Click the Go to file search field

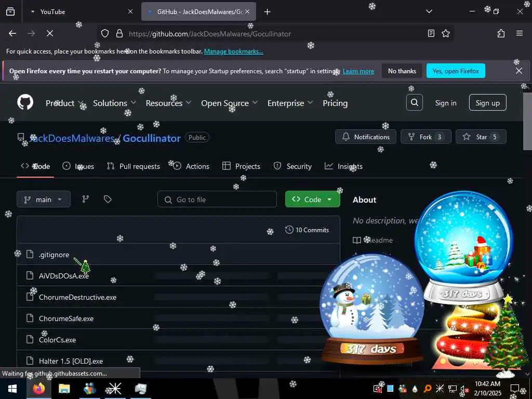[x=217, y=199]
